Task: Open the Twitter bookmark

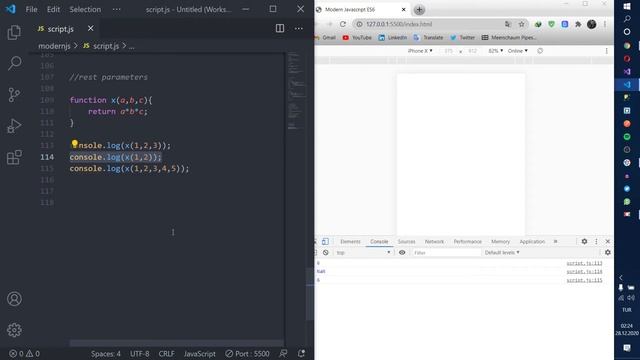Action: tap(462, 38)
